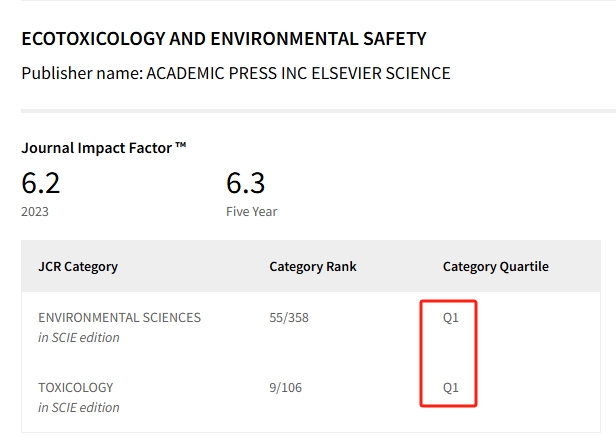The image size is (616, 437).
Task: Click the Q1 quartile for Toxicology
Action: pos(451,388)
